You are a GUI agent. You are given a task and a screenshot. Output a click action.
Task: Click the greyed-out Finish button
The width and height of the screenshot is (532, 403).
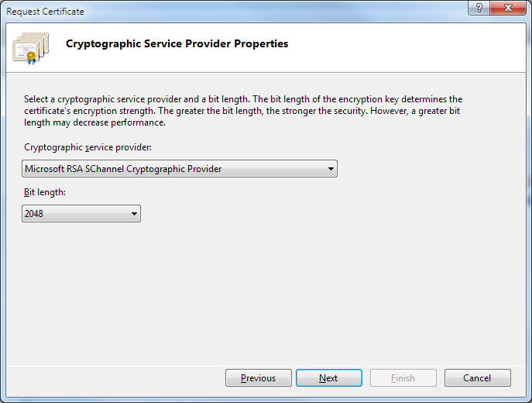[403, 378]
